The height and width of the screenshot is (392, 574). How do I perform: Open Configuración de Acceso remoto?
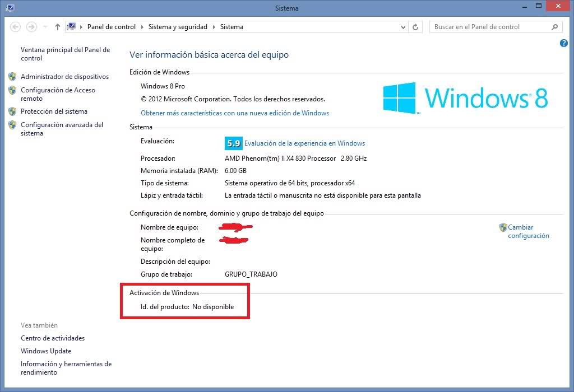58,94
